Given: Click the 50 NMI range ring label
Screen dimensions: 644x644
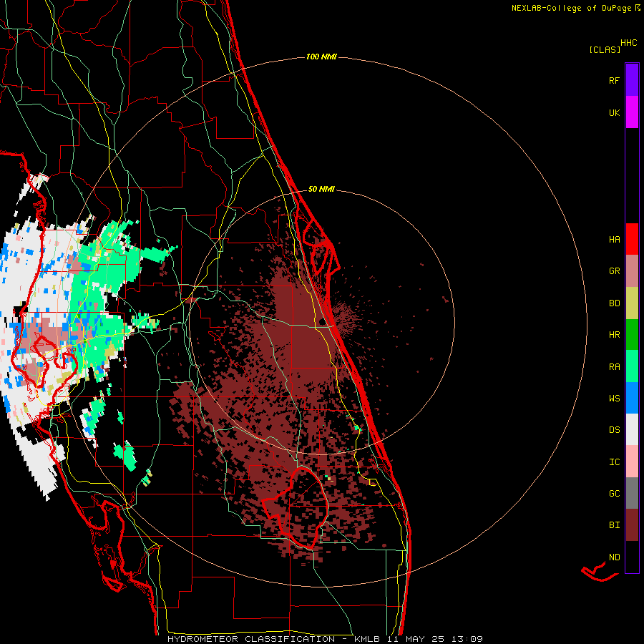Looking at the screenshot, I should [x=321, y=189].
